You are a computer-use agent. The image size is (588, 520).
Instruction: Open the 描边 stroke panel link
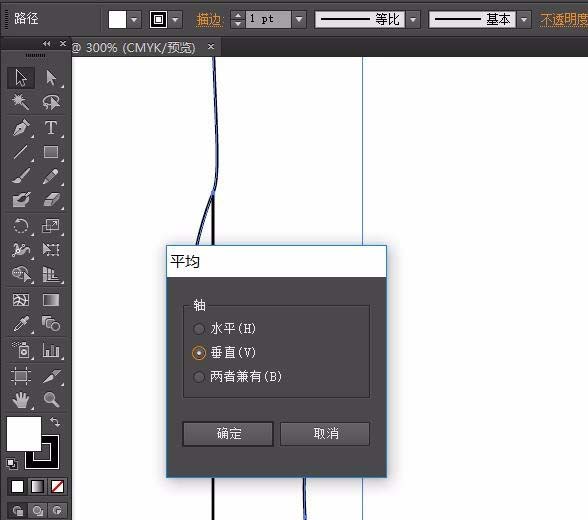209,19
